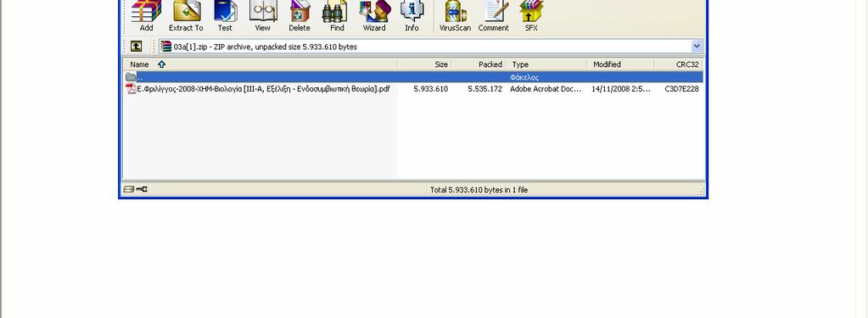Go up one folder level
This screenshot has width=868, height=318.
[136, 47]
